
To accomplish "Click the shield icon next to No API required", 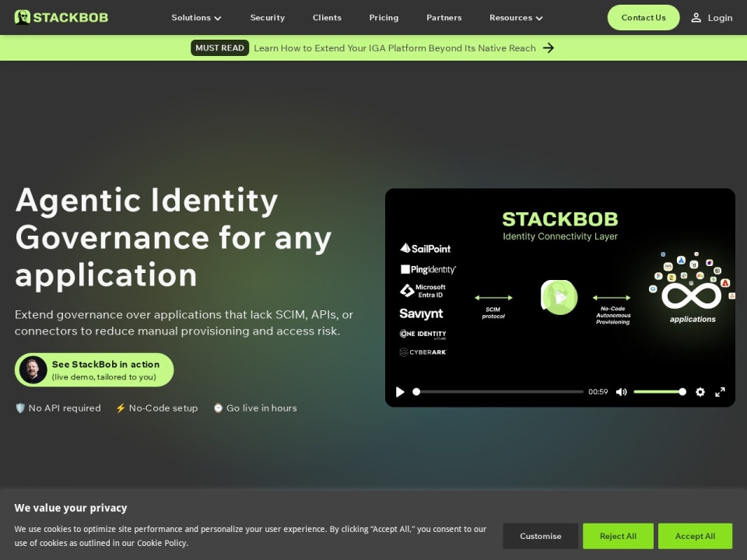I will pos(20,408).
